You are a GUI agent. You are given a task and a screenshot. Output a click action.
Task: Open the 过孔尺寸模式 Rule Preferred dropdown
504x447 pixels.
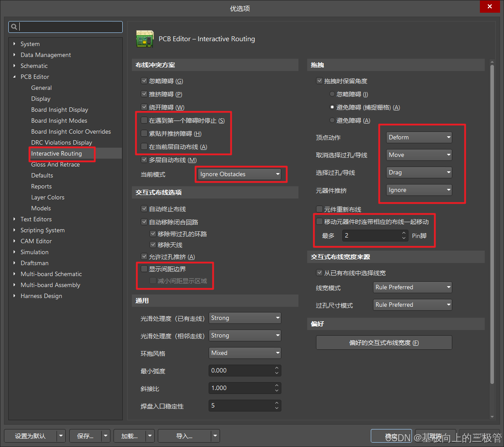tap(412, 305)
